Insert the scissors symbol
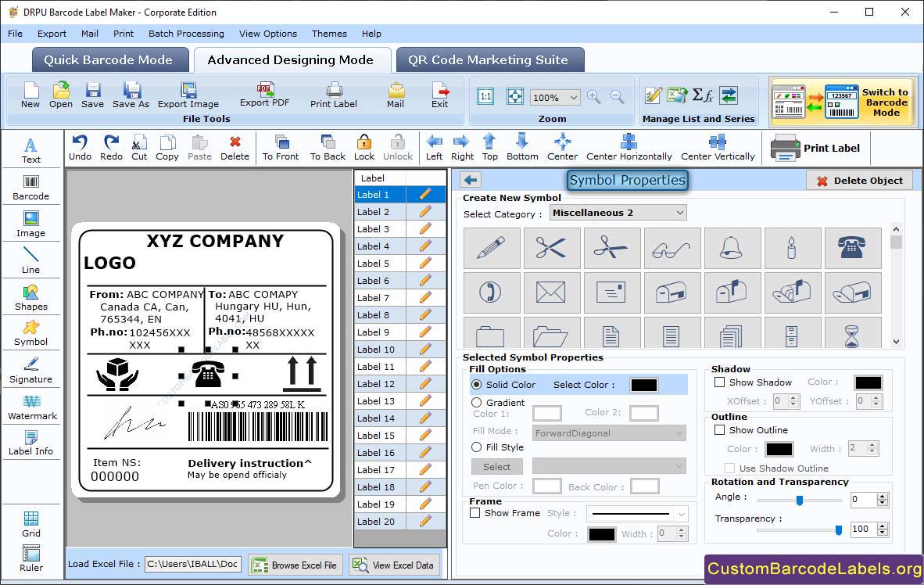The image size is (924, 585). tap(551, 248)
